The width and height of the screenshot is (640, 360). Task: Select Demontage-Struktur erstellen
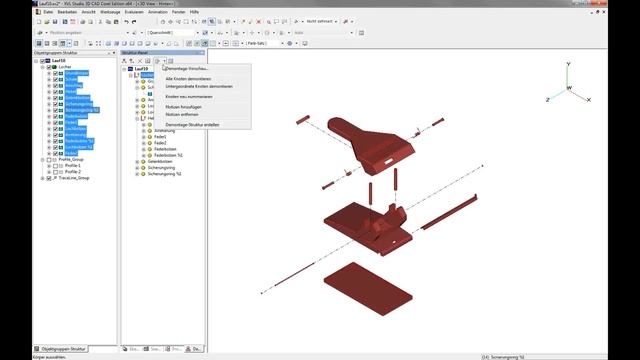pyautogui.click(x=192, y=125)
